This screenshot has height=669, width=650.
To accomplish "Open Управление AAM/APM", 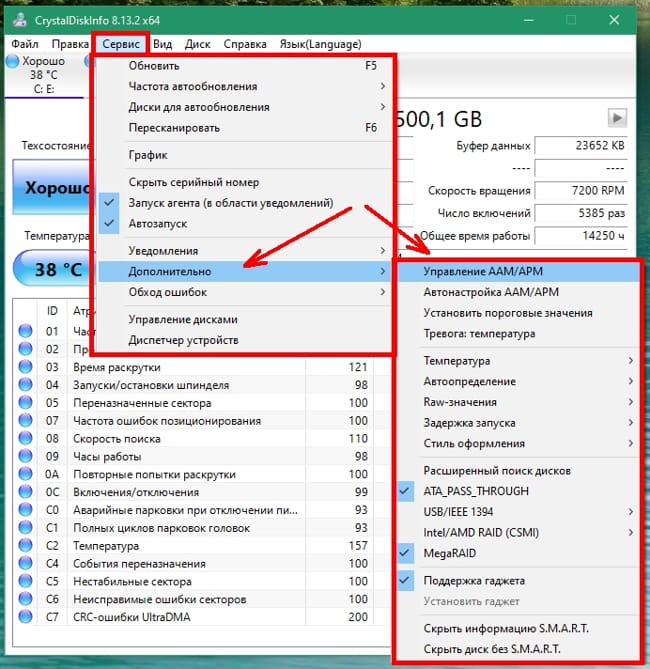I will [x=519, y=271].
